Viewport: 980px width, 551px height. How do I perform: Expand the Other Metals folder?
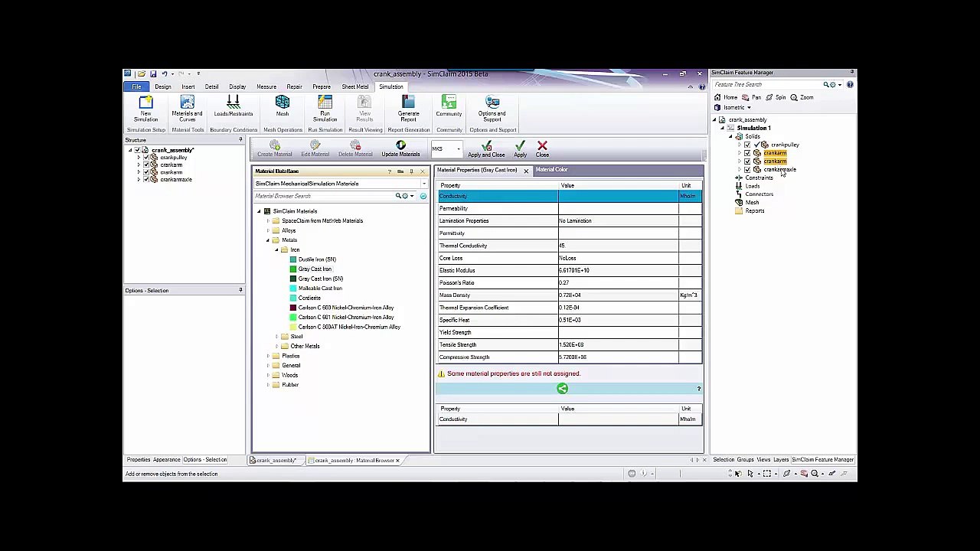tap(276, 346)
